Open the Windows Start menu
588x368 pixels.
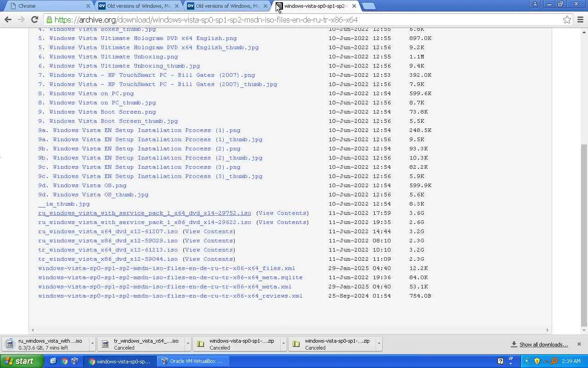pyautogui.click(x=22, y=361)
